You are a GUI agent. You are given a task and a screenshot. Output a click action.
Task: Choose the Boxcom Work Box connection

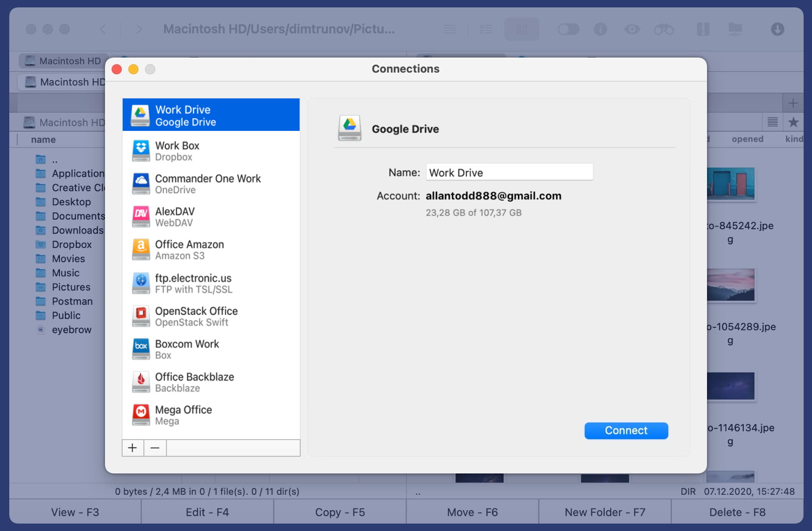[210, 349]
